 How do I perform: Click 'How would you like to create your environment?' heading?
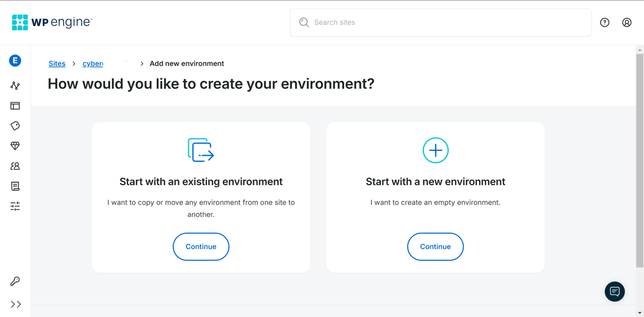pyautogui.click(x=211, y=84)
